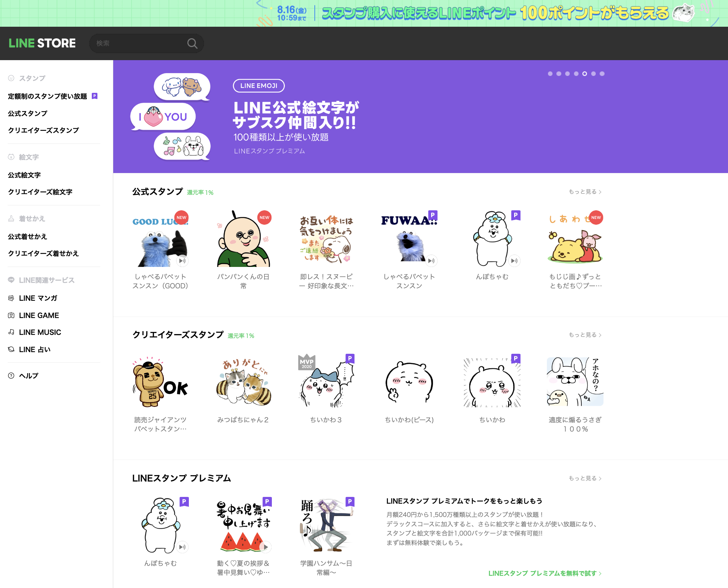728x588 pixels.
Task: Click the ヘルプ question mark icon
Action: pos(11,376)
